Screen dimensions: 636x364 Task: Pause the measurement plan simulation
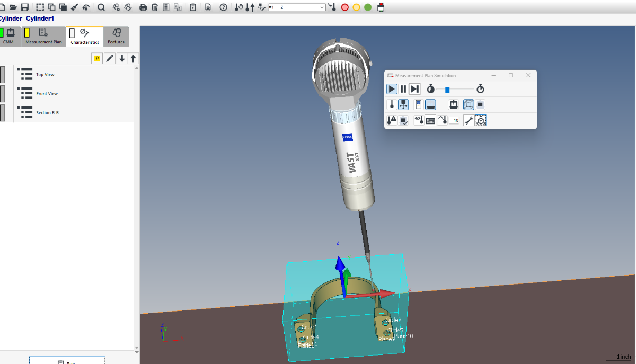(x=403, y=89)
